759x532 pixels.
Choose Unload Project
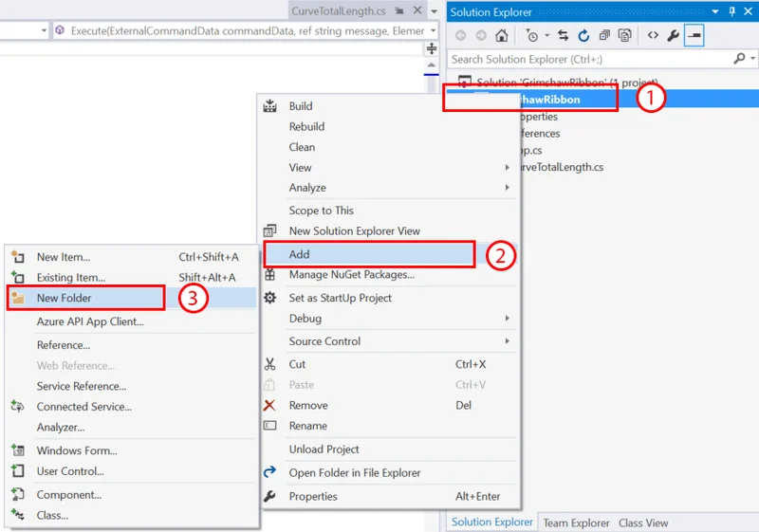tap(391, 449)
